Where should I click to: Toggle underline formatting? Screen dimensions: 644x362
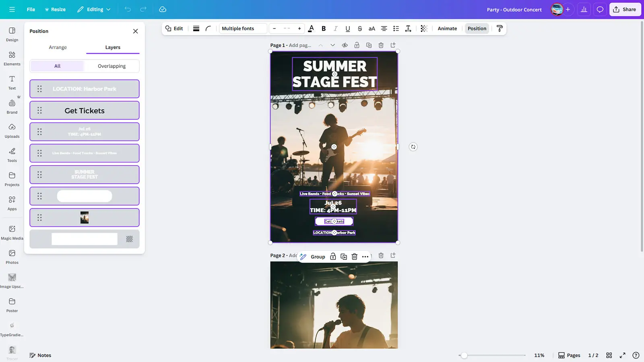pyautogui.click(x=347, y=29)
